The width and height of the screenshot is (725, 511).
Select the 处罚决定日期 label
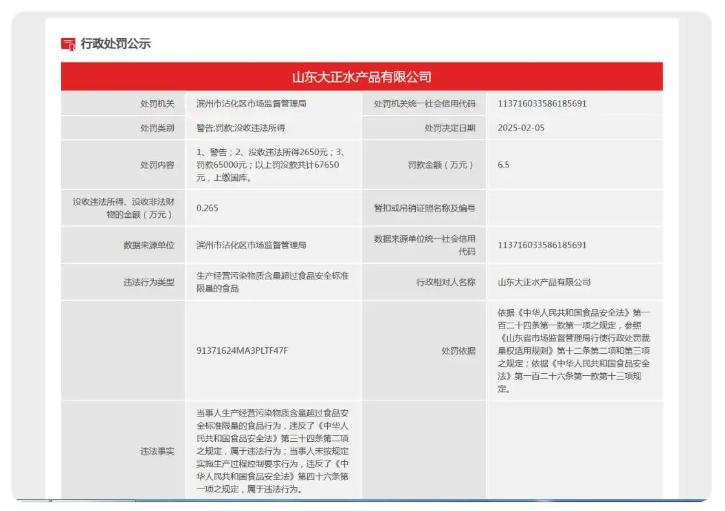point(450,128)
